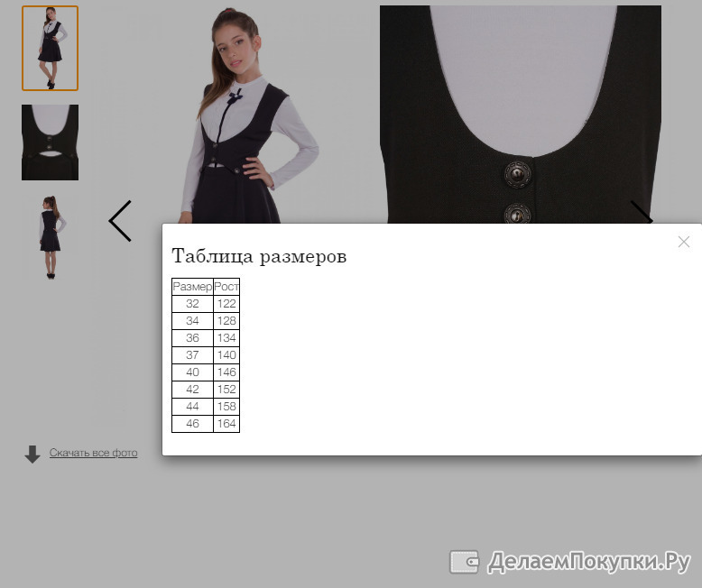The height and width of the screenshot is (588, 702).
Task: Select size cell 36
Action: click(192, 338)
